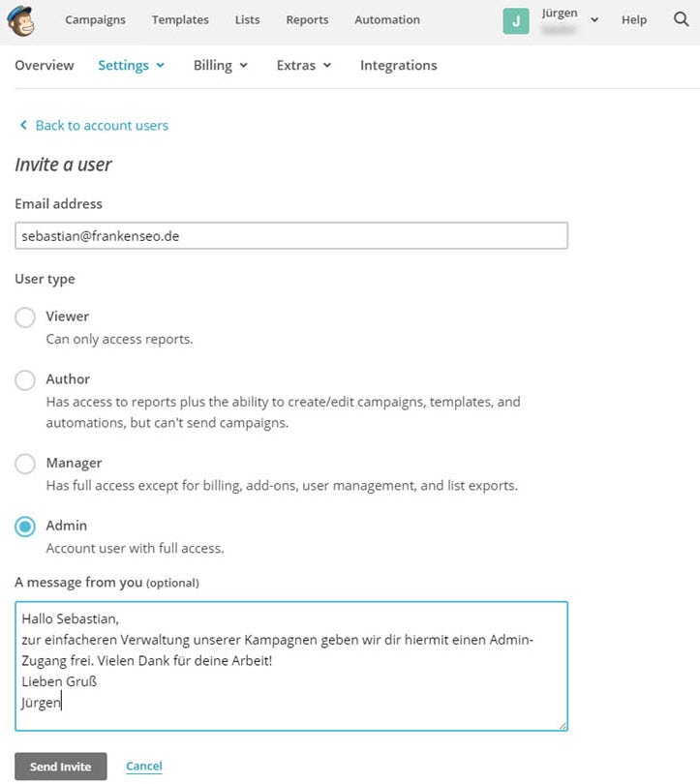Open the Jürgen account menu
Viewport: 700px width, 784px height.
pos(571,20)
